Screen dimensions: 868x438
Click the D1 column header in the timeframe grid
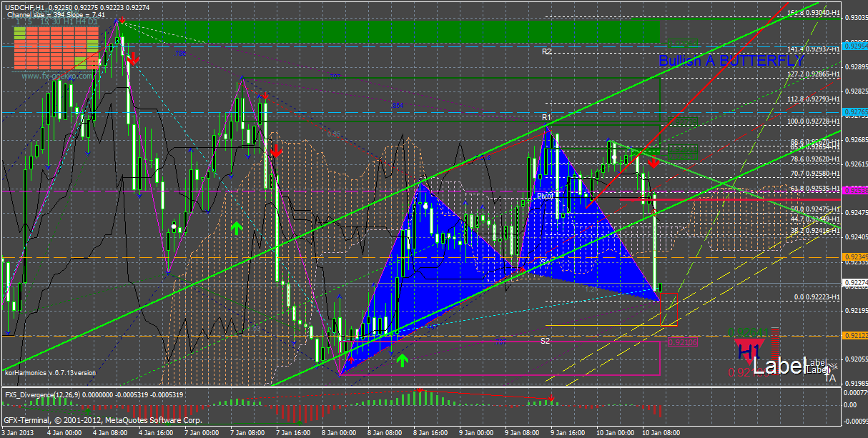click(x=93, y=21)
